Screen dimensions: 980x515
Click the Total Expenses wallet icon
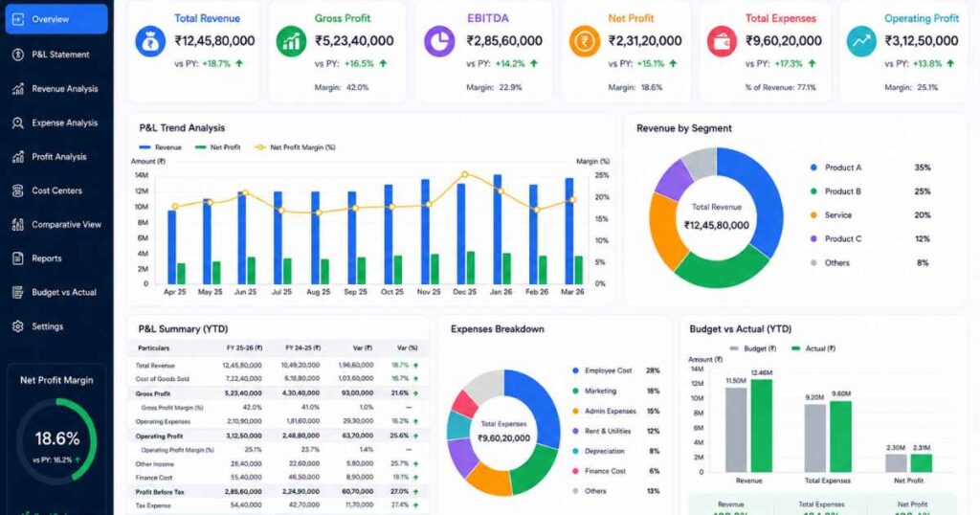click(x=722, y=42)
